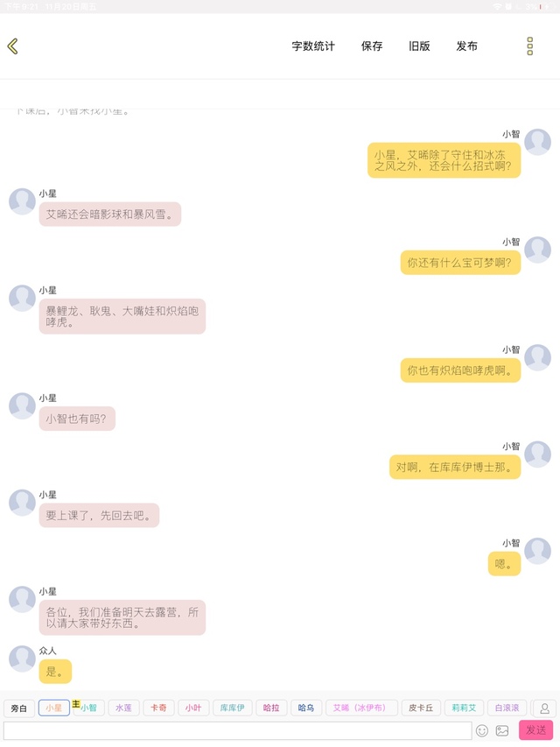
Task: Open the character management person icon
Action: pos(544,708)
